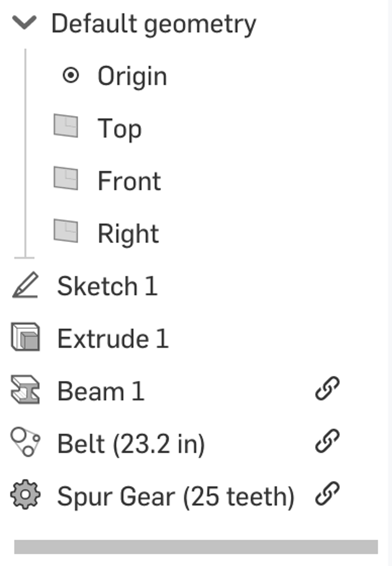Select the Sketch 1 feature label
Image resolution: width=392 pixels, height=566 pixels.
click(107, 286)
